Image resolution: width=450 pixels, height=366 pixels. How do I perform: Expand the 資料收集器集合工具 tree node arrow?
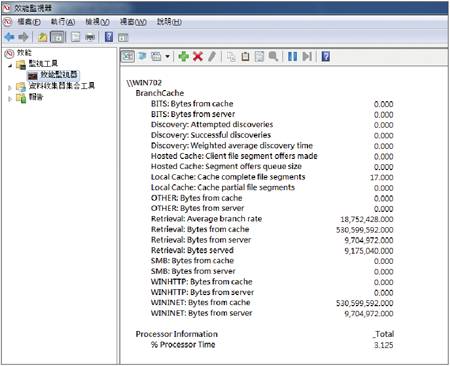tap(10, 88)
